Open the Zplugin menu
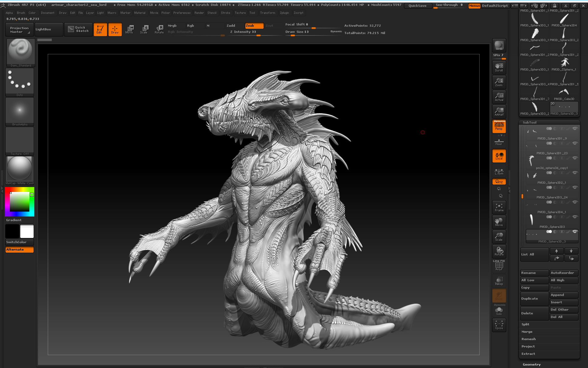This screenshot has width=588, height=368. point(284,13)
